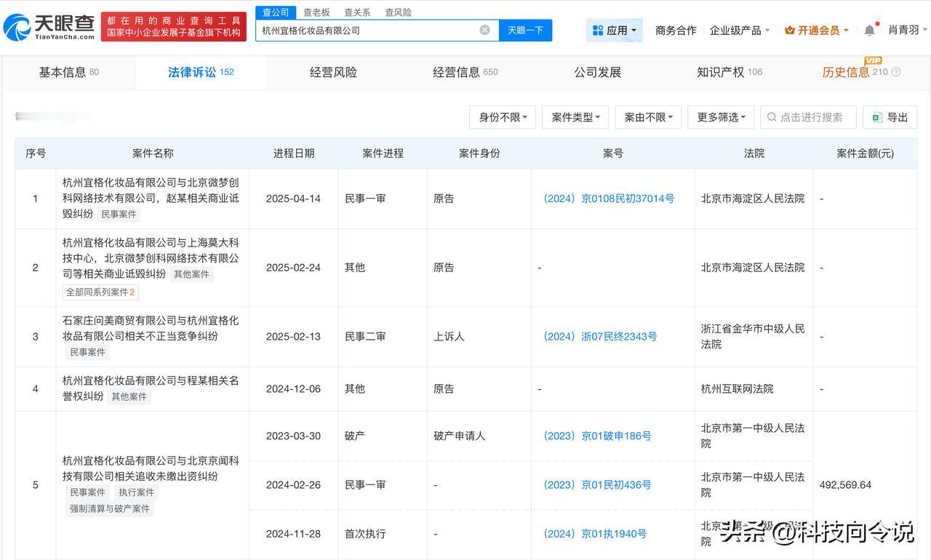
Task: Click the 全部同系列案件 link
Action: point(100,292)
